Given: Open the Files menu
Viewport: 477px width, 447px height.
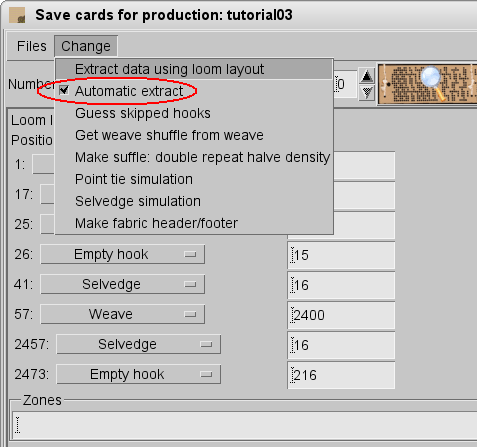Looking at the screenshot, I should tap(32, 46).
